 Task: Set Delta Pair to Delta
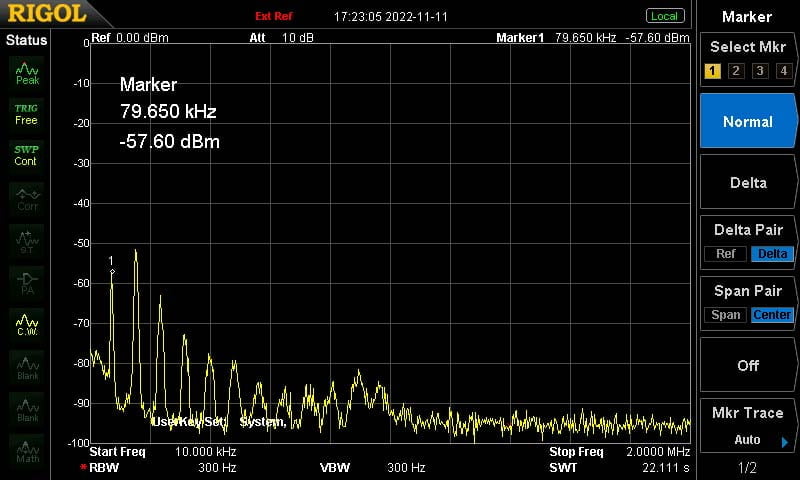coord(772,254)
